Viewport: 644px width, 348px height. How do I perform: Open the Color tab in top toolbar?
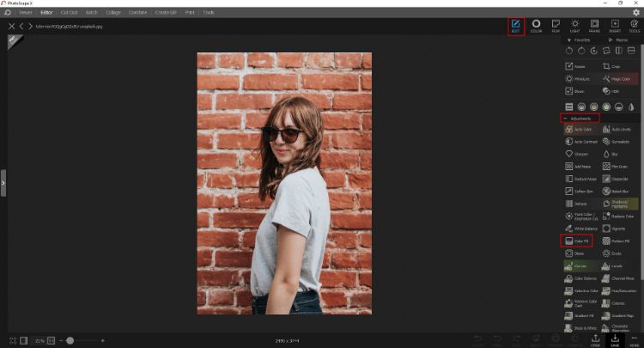pyautogui.click(x=536, y=26)
